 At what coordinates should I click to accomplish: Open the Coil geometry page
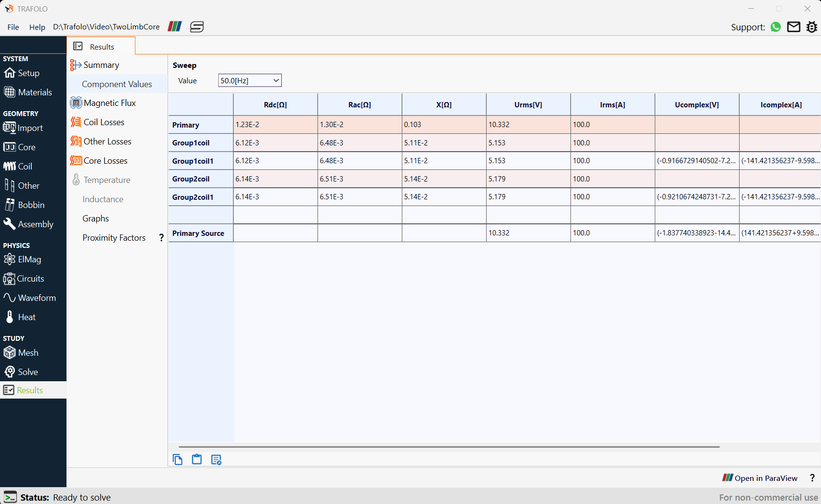18,167
